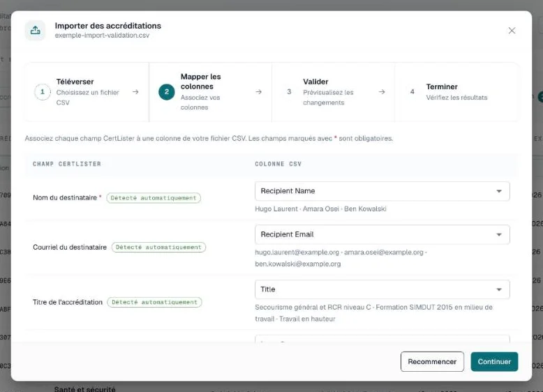Click the Continuer button
This screenshot has height=392, width=543.
(x=494, y=361)
